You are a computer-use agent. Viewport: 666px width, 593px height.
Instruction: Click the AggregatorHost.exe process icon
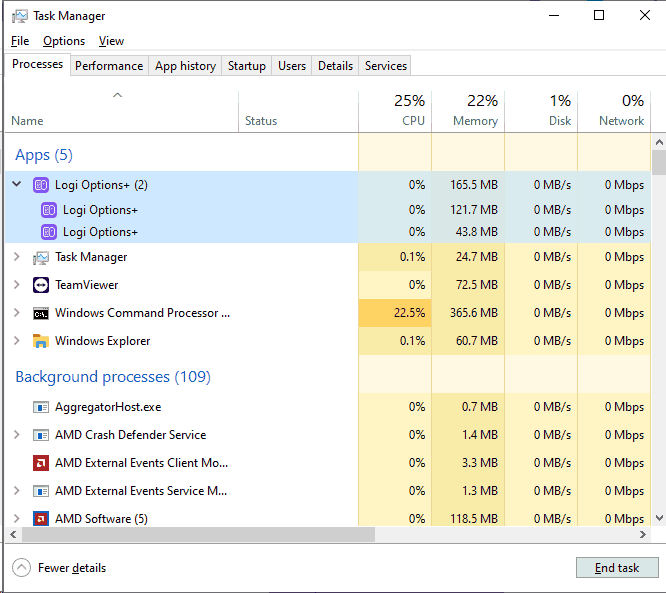41,407
